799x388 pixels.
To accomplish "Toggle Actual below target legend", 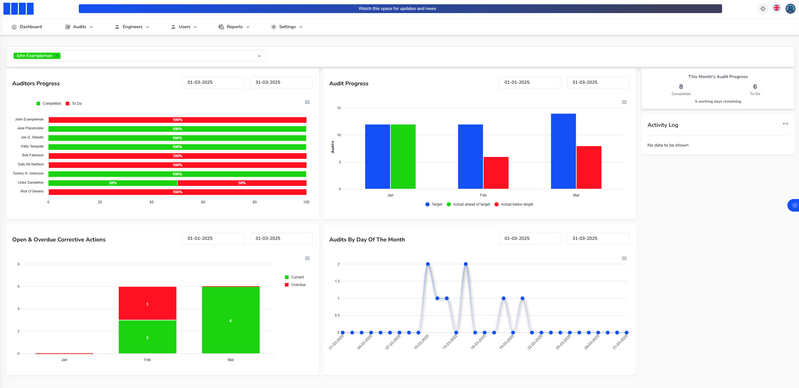I will click(x=514, y=204).
